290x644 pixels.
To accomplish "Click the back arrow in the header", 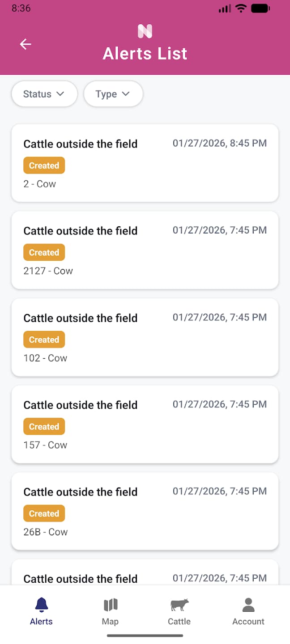I will (x=26, y=44).
